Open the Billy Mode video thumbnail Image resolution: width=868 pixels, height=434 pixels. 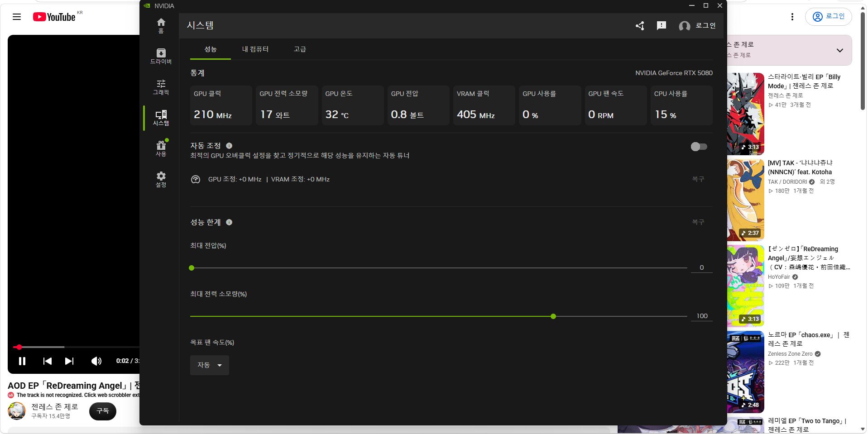[746, 114]
